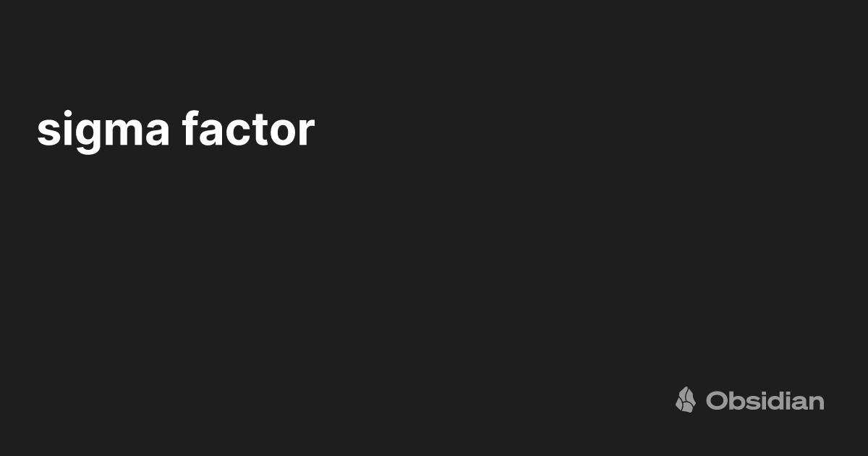Open Obsidian via its crystal logo

(x=685, y=400)
